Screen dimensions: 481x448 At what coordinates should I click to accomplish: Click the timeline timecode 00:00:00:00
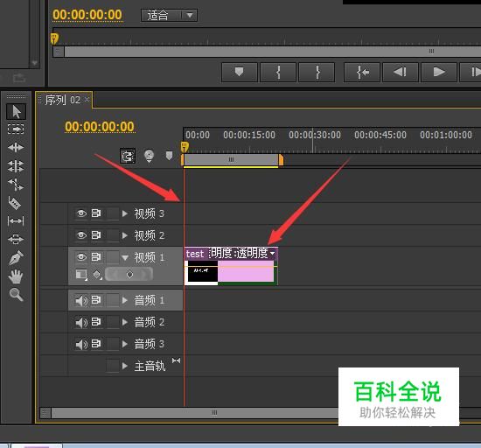coord(100,127)
